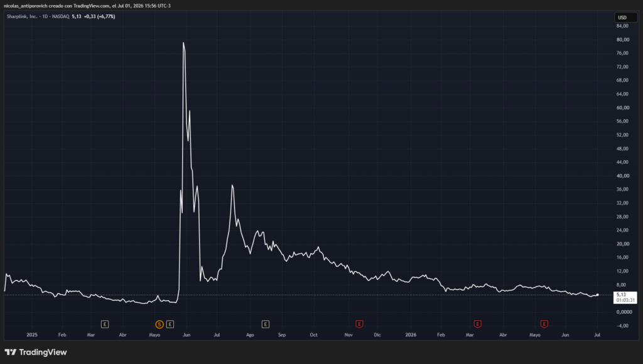The width and height of the screenshot is (643, 364).
Task: Click the TradingView logo
Action: (36, 352)
